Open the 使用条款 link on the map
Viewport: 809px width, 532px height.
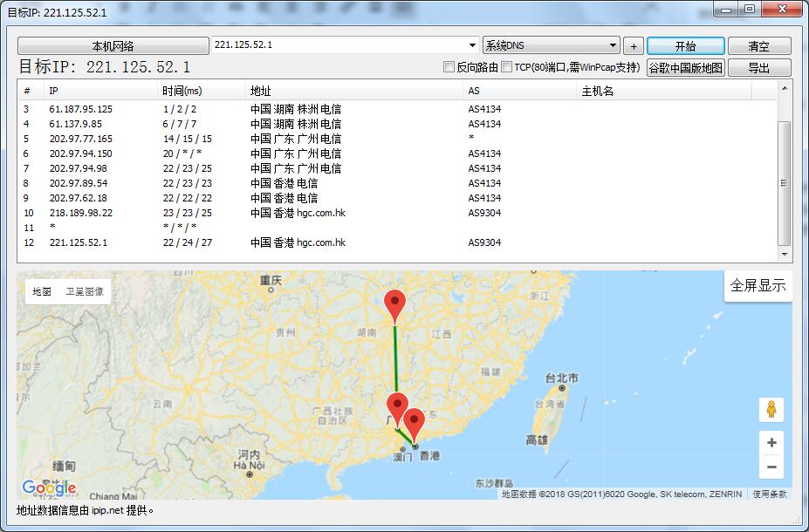pyautogui.click(x=770, y=494)
